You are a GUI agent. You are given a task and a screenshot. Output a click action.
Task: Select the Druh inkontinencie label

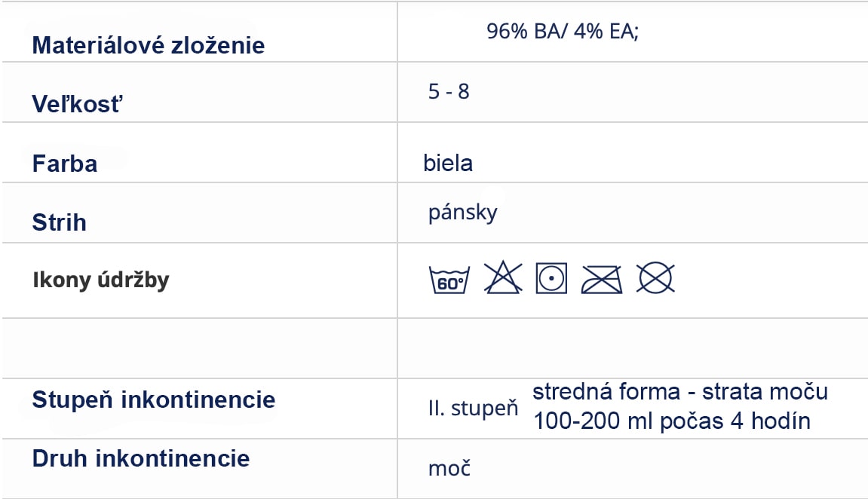[x=141, y=458]
